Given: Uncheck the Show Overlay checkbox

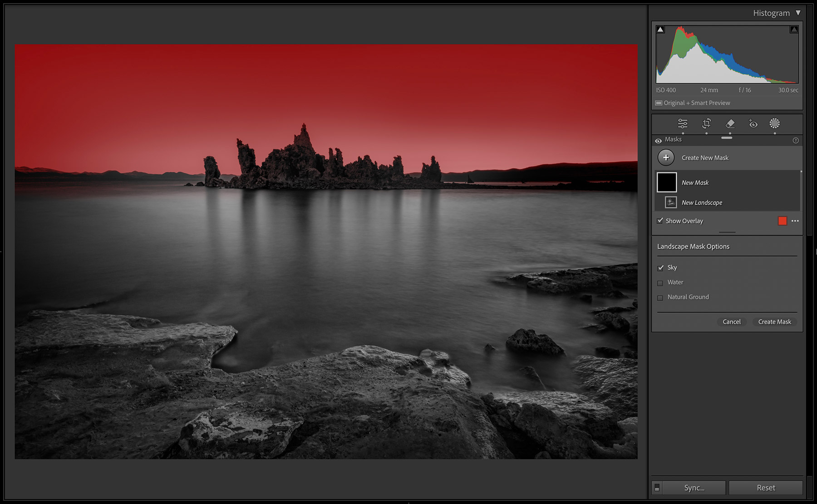Looking at the screenshot, I should coord(660,221).
